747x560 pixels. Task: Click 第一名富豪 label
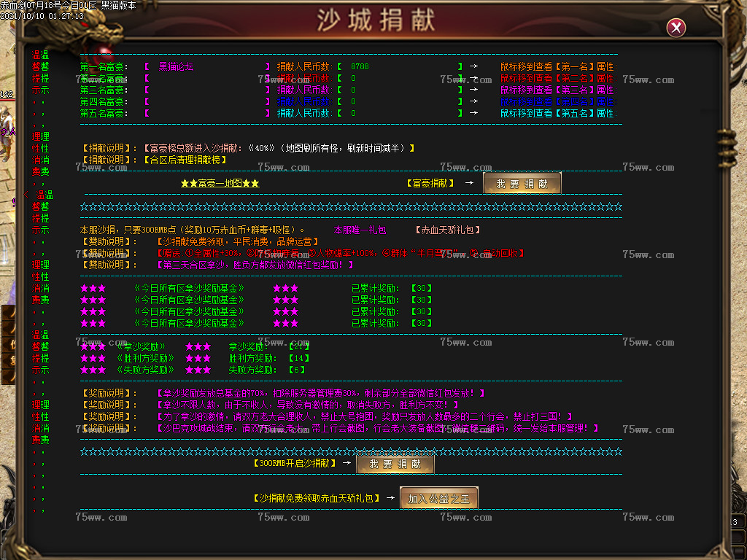(x=104, y=66)
